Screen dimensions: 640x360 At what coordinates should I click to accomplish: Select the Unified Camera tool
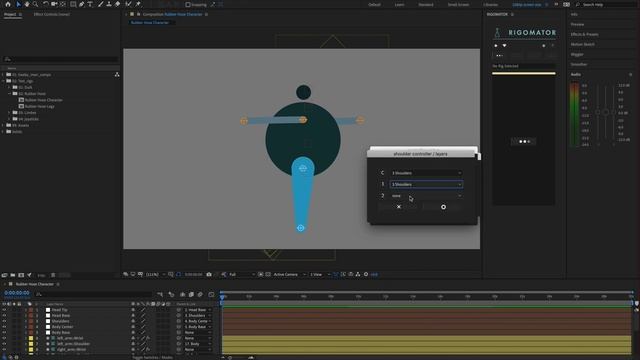click(54, 4)
